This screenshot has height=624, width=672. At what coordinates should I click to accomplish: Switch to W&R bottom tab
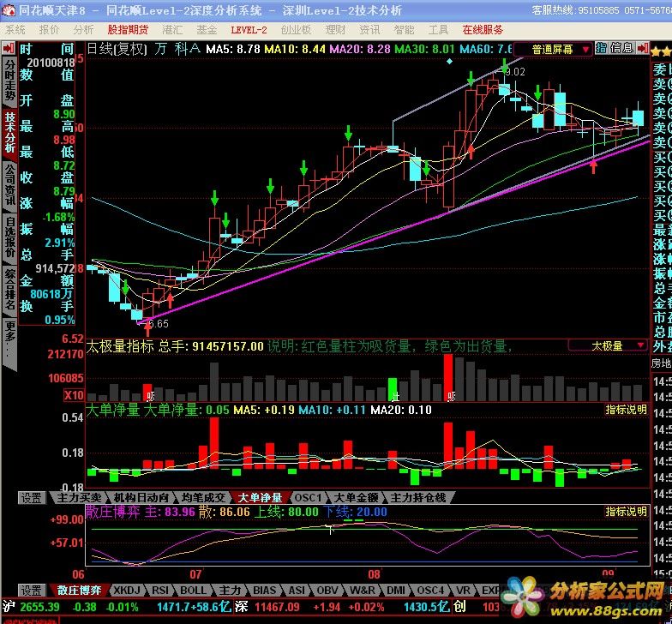coord(362,590)
